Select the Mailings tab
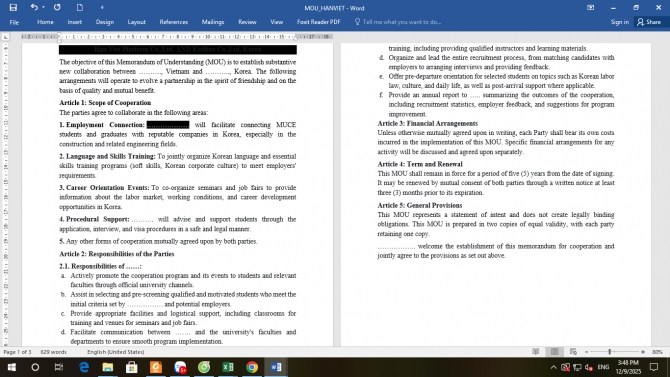The image size is (670, 377). pyautogui.click(x=213, y=22)
